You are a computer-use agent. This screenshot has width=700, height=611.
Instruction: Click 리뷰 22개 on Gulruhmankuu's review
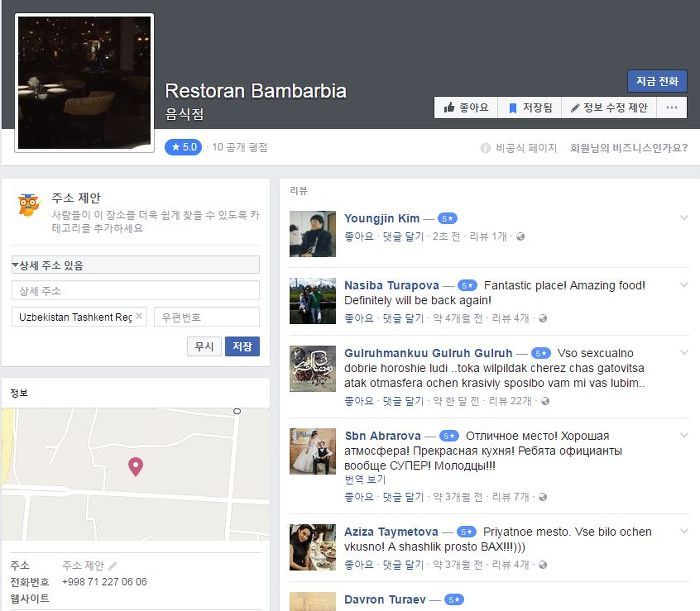pos(510,401)
